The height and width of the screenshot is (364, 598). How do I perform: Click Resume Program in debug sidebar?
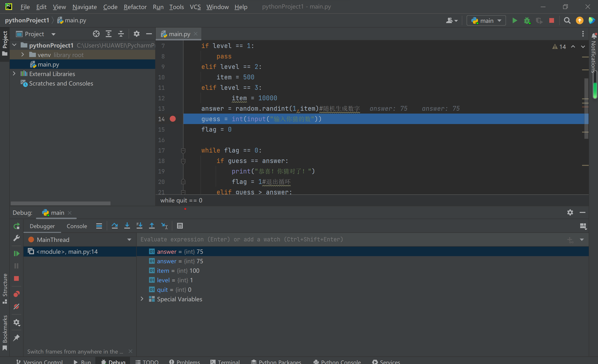(x=16, y=254)
